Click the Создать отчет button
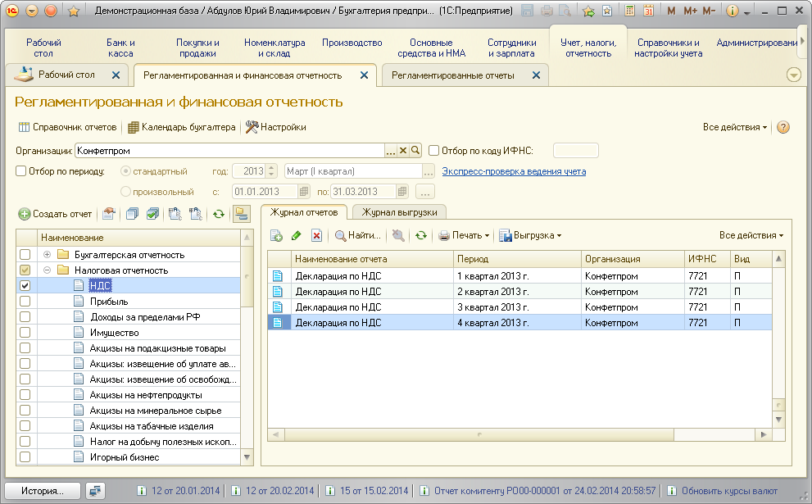Screen dimensions: 812x504 click(x=56, y=214)
